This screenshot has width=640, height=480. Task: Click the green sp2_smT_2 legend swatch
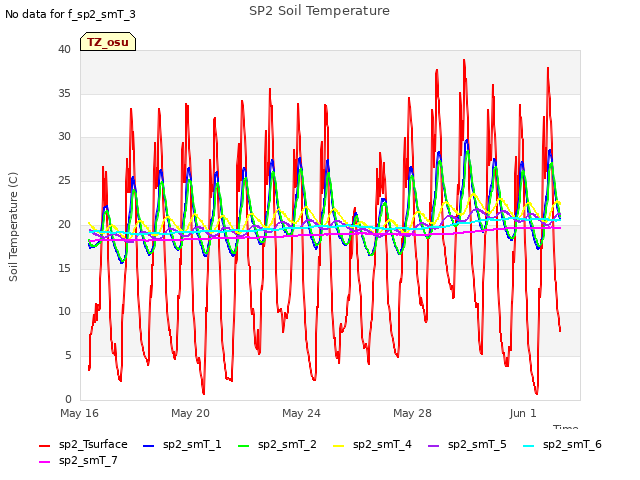(244, 446)
